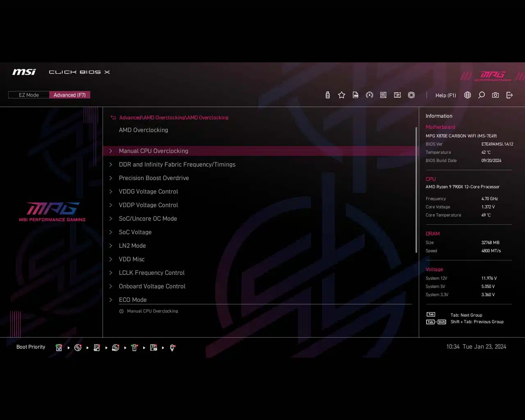Click the Motherboard section heading

pos(440,127)
